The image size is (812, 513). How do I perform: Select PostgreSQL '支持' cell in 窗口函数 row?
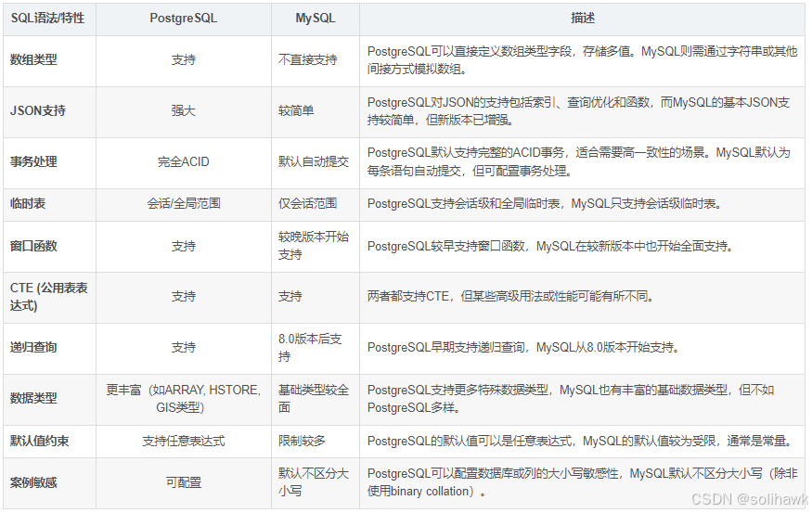[x=184, y=246]
